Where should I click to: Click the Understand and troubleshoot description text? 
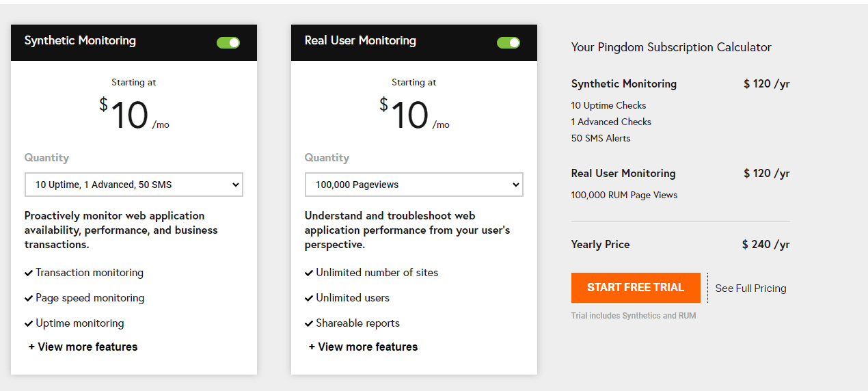(x=407, y=230)
